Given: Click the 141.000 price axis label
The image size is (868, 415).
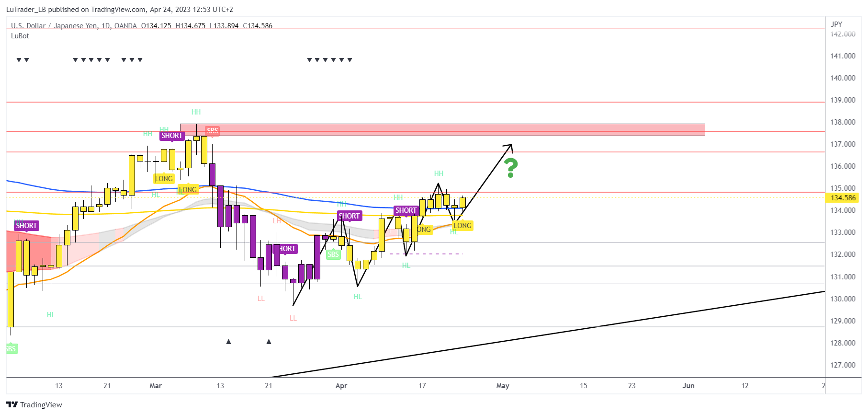Looking at the screenshot, I should [x=843, y=56].
